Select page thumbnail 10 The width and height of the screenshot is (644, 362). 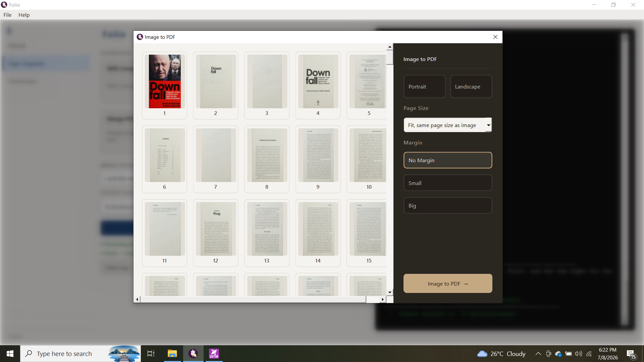pyautogui.click(x=367, y=159)
